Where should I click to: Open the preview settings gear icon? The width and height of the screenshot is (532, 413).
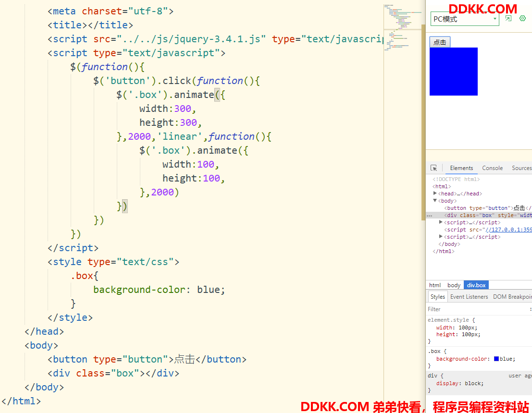point(522,18)
